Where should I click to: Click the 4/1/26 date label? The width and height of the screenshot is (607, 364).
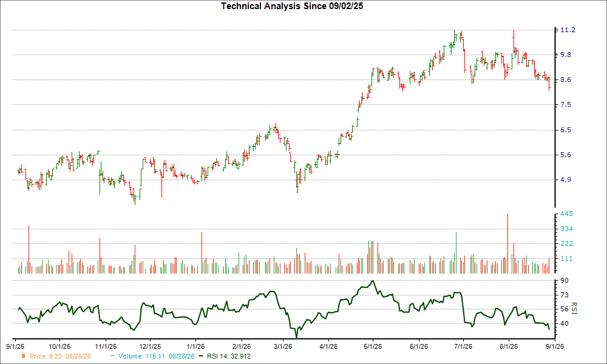(328, 346)
